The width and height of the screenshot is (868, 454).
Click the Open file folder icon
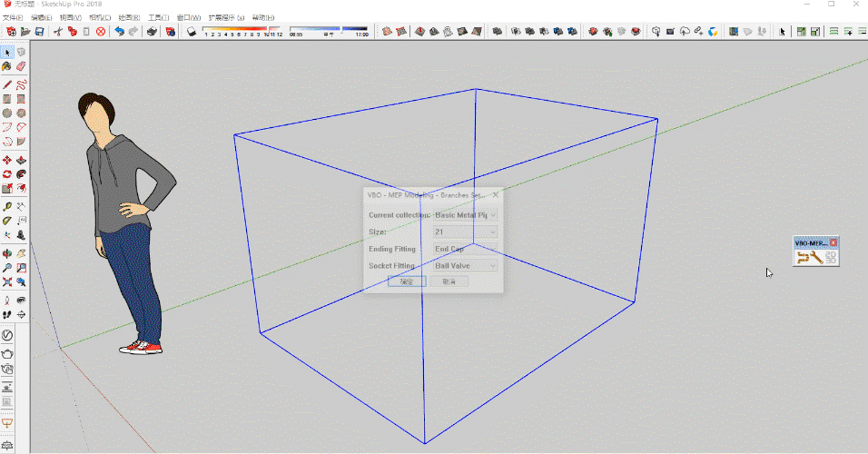[x=25, y=32]
